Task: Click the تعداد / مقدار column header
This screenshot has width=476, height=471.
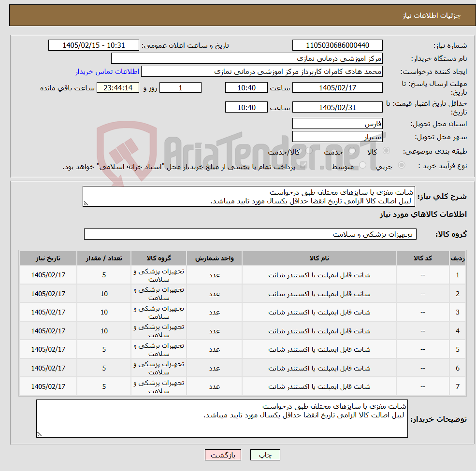Action: tap(104, 258)
